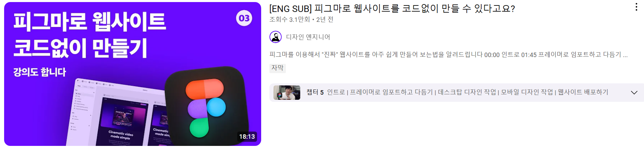
Task: Click the 디자인 엔지니어 channel avatar
Action: 276,37
